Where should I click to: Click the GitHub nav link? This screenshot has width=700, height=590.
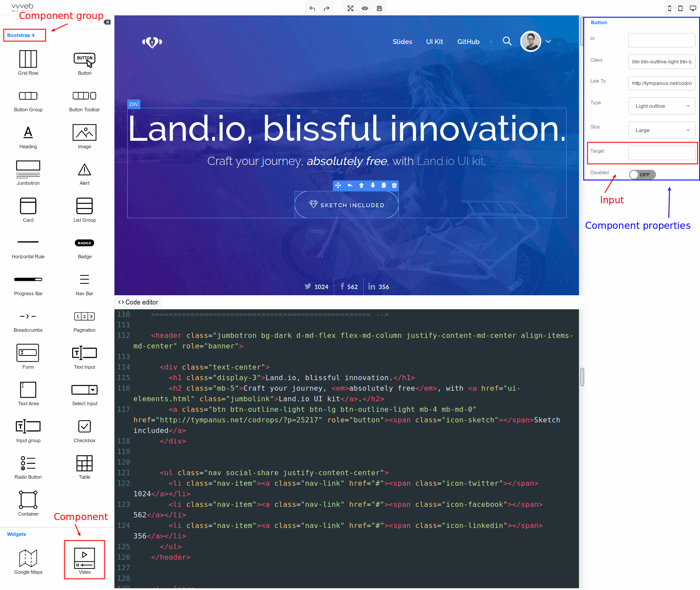[x=468, y=42]
